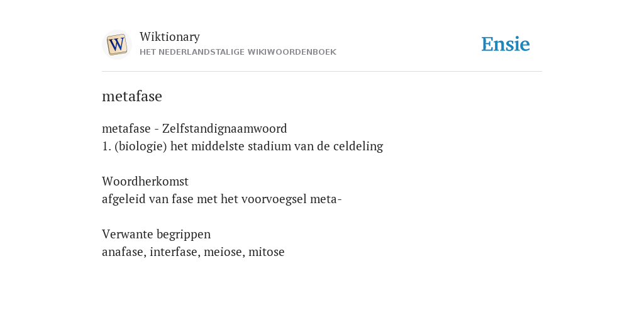Click the related term mitose
The height and width of the screenshot is (322, 644).
click(267, 252)
